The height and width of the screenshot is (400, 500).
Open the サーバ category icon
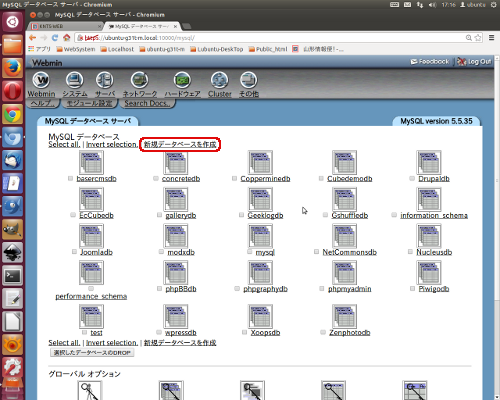coord(105,80)
